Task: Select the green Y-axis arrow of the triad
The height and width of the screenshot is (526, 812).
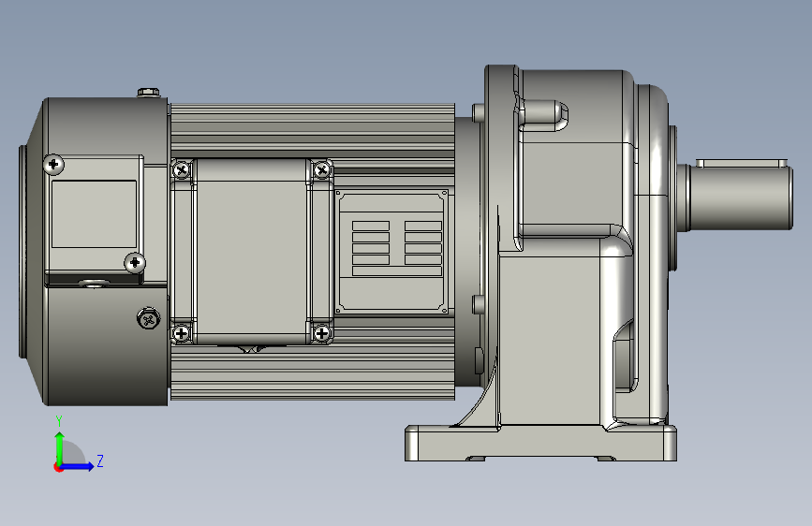Action: pos(60,448)
